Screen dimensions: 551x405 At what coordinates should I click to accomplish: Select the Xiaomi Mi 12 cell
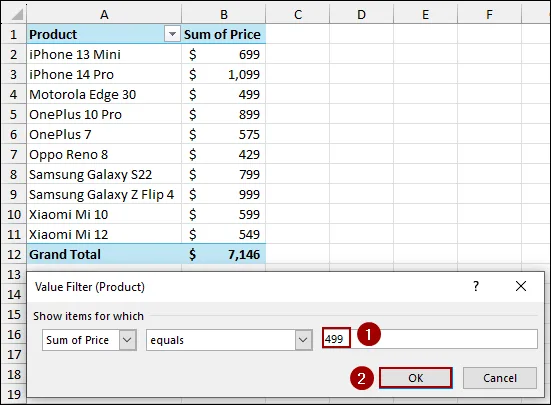[x=104, y=234]
